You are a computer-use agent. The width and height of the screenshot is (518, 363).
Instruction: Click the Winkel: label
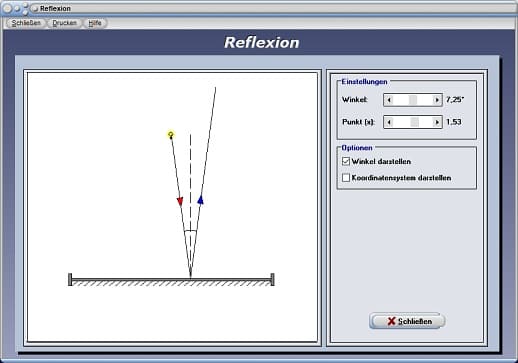pyautogui.click(x=355, y=100)
